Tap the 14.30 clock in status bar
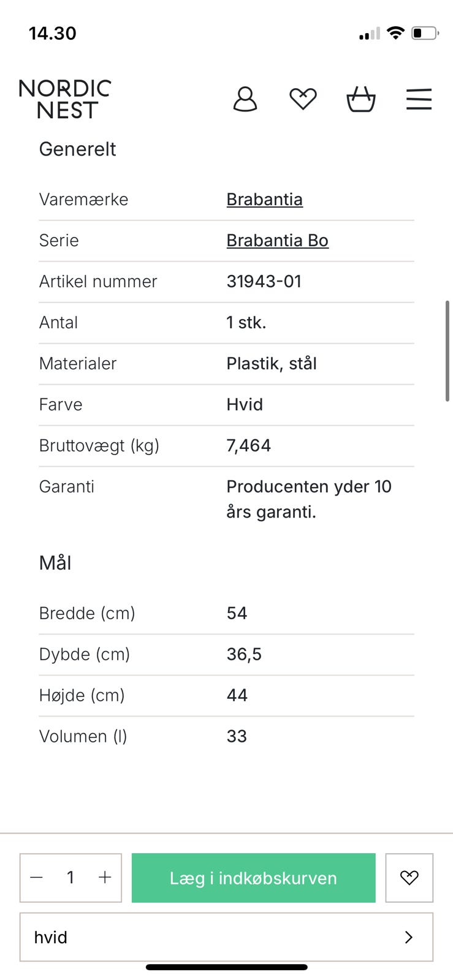The height and width of the screenshot is (980, 453). click(53, 33)
